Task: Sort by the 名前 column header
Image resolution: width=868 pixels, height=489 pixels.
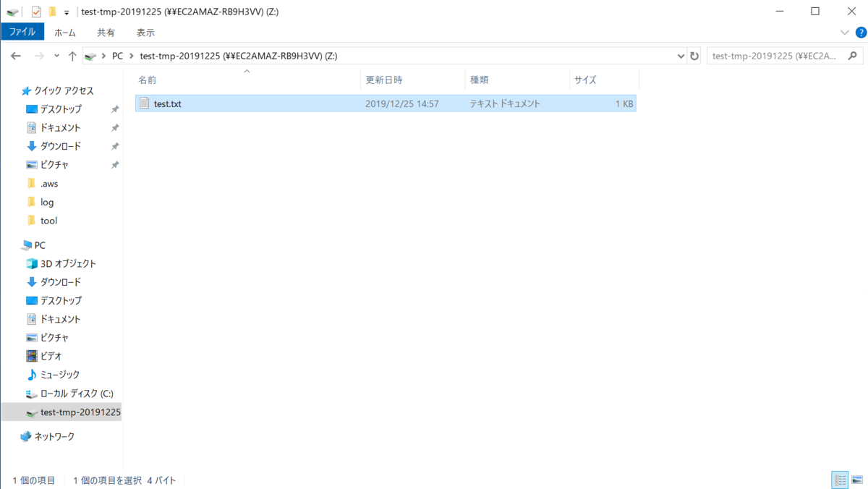Action: pyautogui.click(x=148, y=80)
